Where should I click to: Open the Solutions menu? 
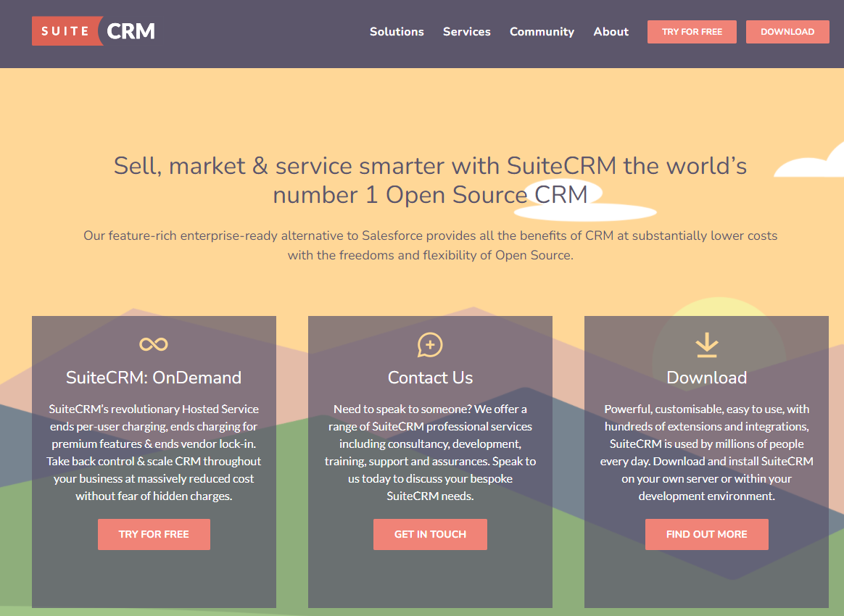(x=397, y=32)
